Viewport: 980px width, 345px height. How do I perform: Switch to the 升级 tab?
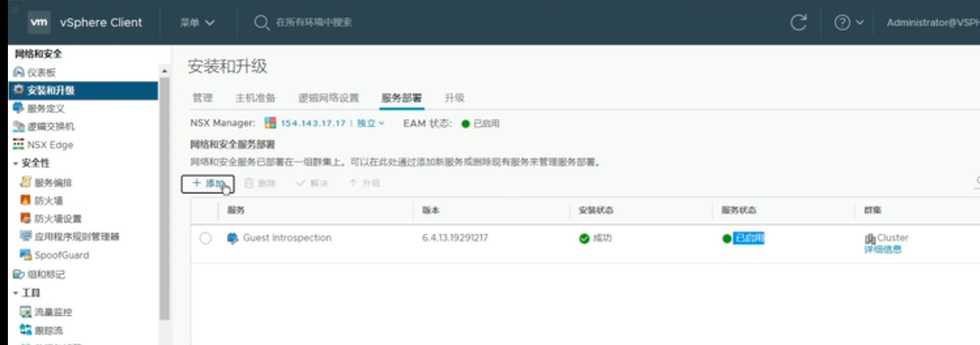pyautogui.click(x=454, y=98)
